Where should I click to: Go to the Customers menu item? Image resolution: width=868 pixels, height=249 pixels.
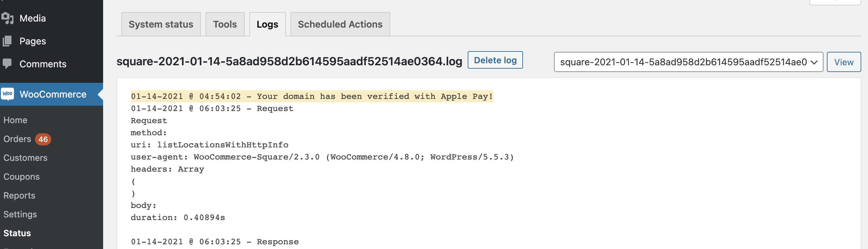[25, 158]
